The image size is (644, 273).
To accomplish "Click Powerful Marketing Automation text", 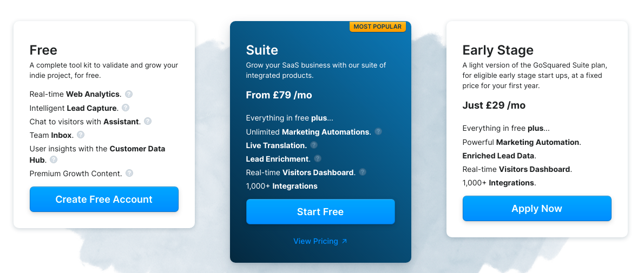I will tap(521, 142).
